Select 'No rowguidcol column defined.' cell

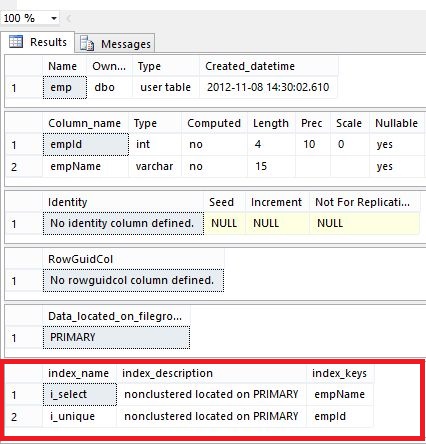(x=133, y=280)
